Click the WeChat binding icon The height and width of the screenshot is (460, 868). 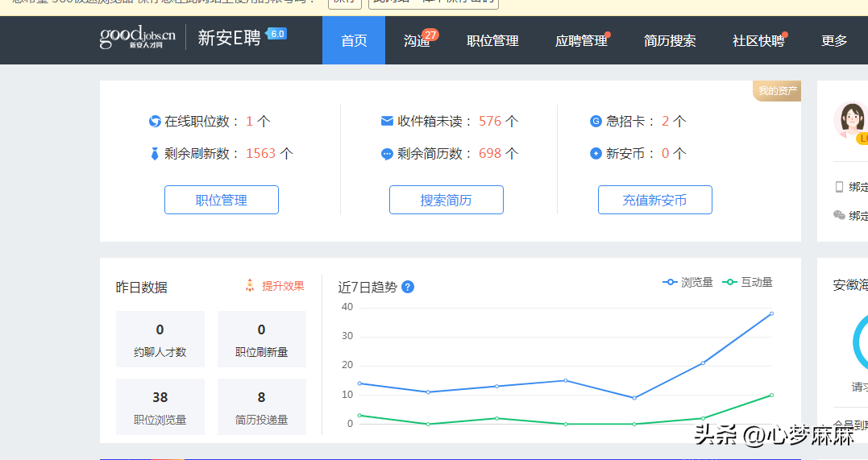tap(839, 215)
